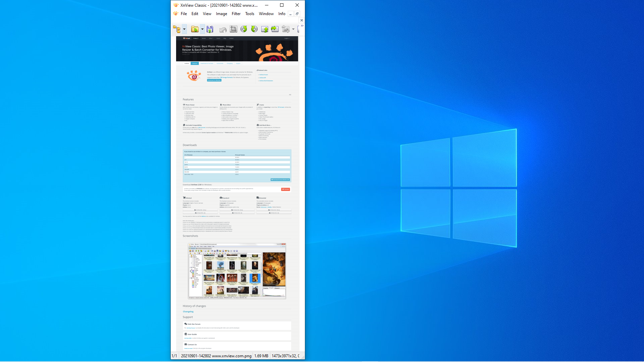Open the Image menu

point(221,14)
